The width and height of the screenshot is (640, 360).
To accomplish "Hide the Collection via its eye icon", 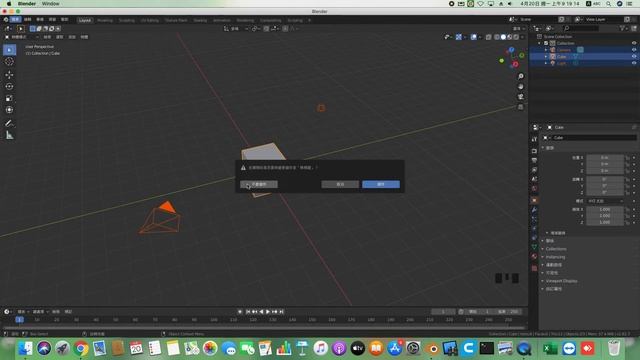I will pos(634,43).
